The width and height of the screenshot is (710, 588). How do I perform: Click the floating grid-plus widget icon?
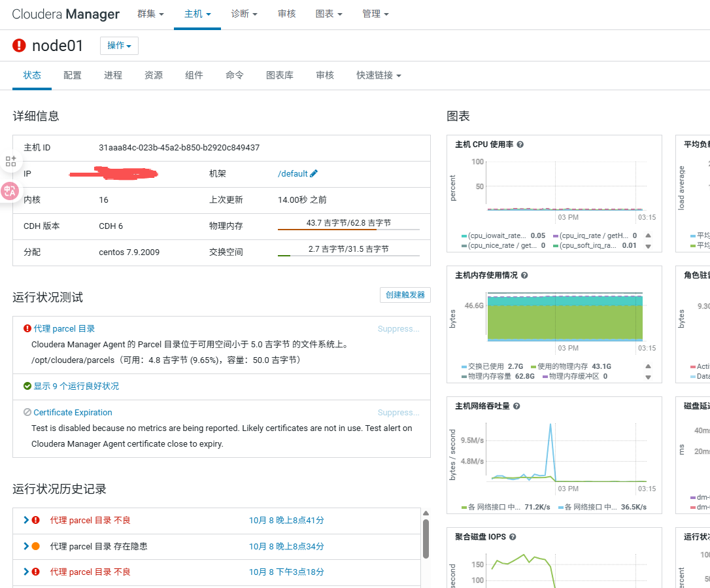coord(11,162)
